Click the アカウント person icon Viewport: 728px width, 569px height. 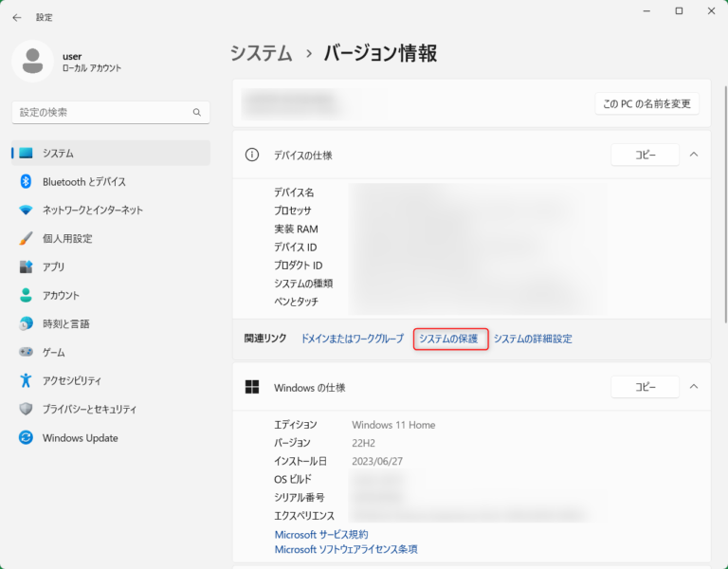[x=27, y=295]
